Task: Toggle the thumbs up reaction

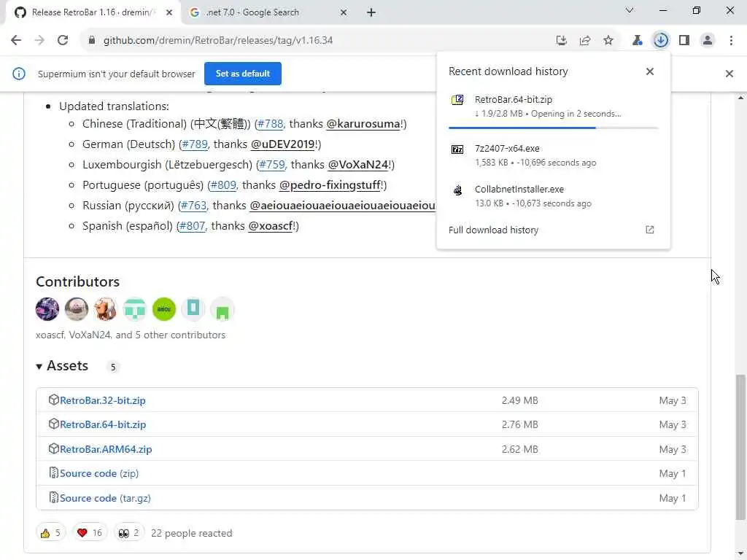Action: pyautogui.click(x=50, y=533)
